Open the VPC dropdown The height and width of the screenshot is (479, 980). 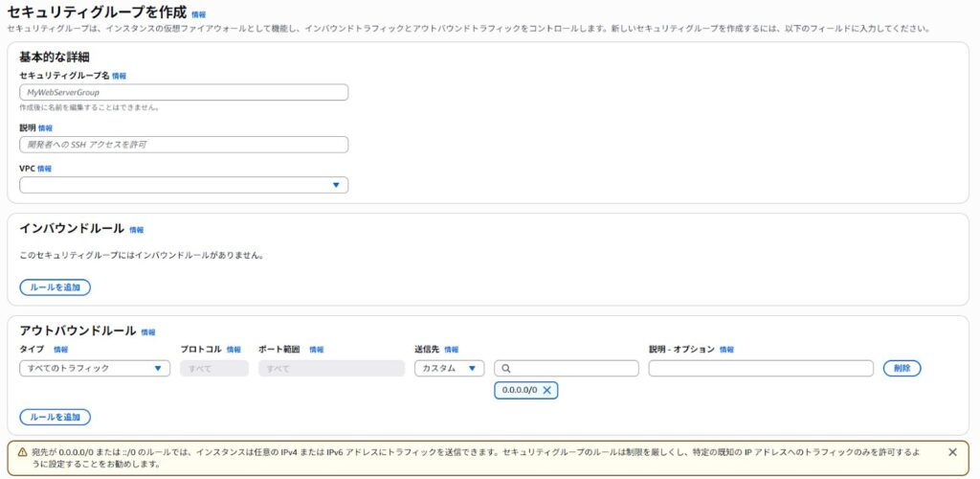[184, 185]
